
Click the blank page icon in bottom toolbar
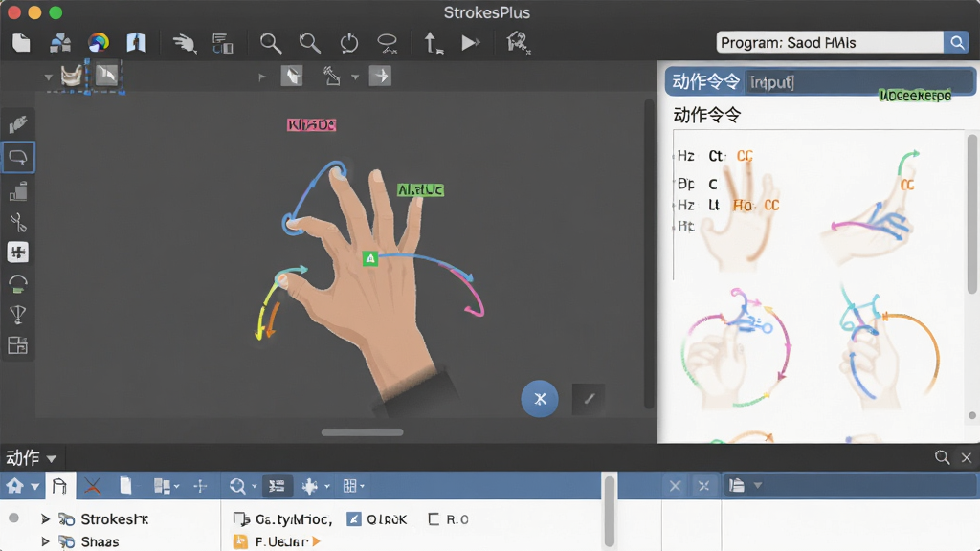(x=125, y=485)
